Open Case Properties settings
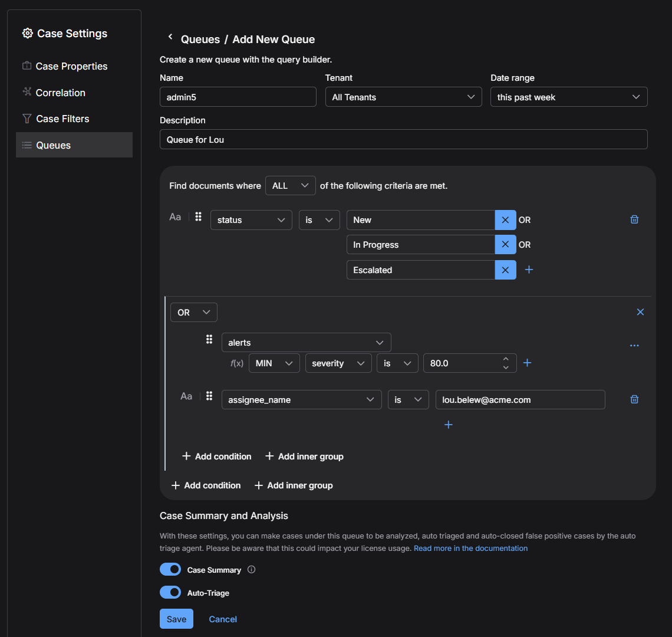This screenshot has width=672, height=637. click(x=74, y=66)
